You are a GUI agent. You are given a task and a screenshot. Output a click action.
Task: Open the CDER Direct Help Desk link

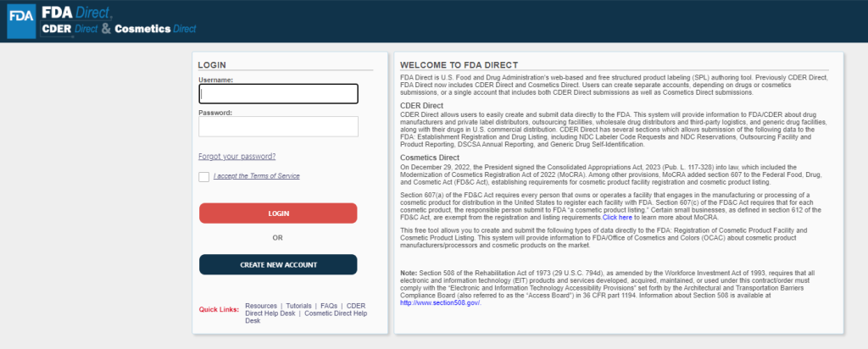305,309
